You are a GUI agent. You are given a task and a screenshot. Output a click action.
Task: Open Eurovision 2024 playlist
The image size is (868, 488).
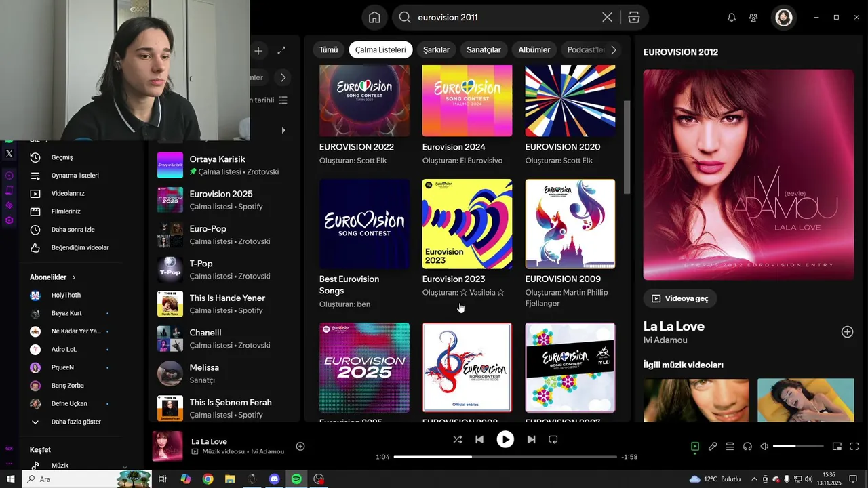coord(467,115)
